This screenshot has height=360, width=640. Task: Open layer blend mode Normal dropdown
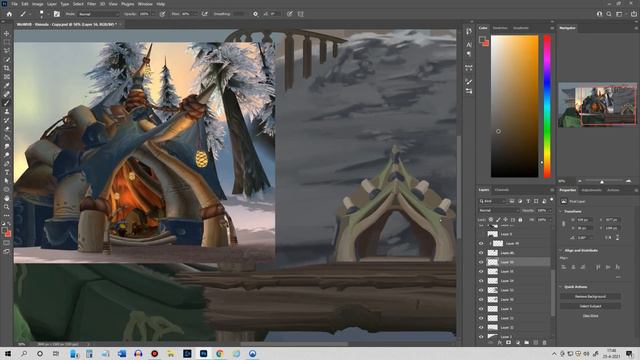pos(498,210)
